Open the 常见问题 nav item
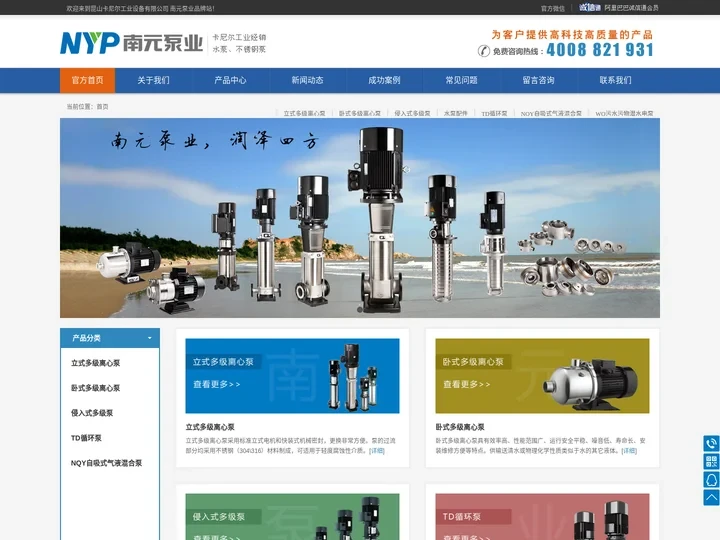Screen dimensions: 720x540 pyautogui.click(x=461, y=80)
